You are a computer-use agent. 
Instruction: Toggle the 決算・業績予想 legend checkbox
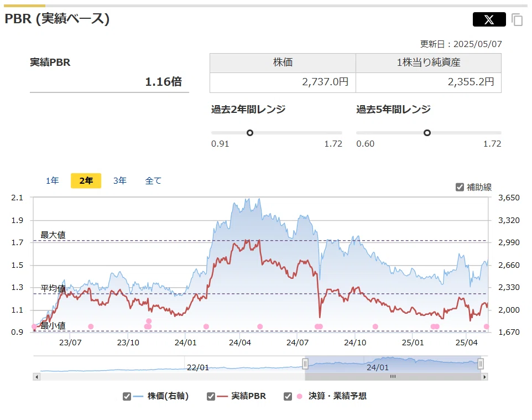288,396
